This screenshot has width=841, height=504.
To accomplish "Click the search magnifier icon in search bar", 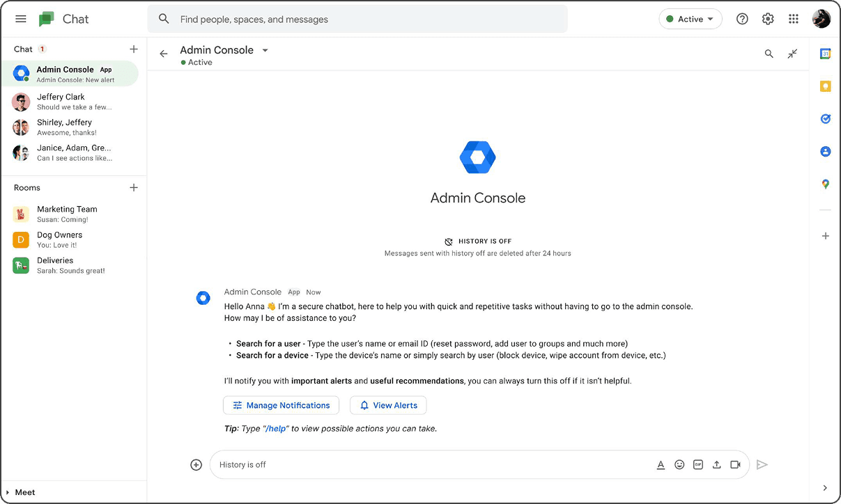I will 164,19.
